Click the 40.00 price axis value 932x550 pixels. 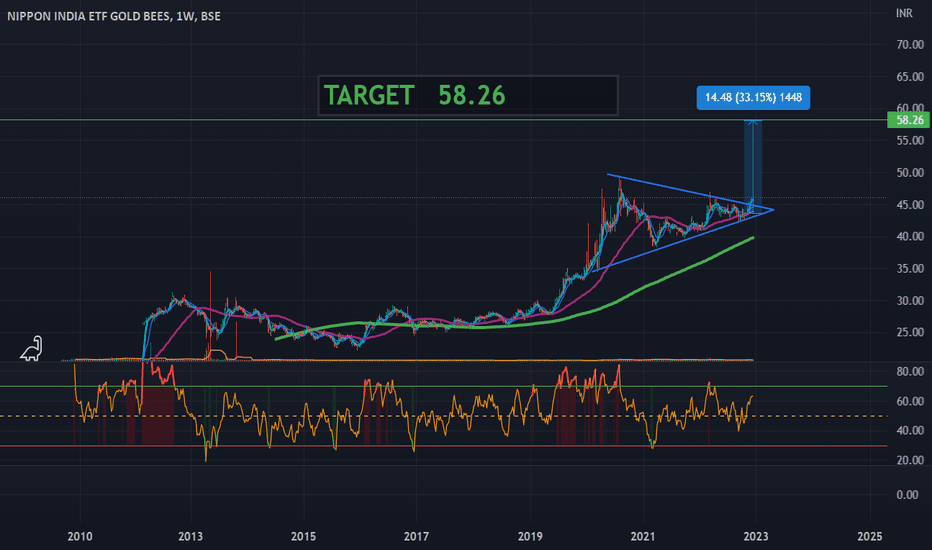tap(910, 237)
